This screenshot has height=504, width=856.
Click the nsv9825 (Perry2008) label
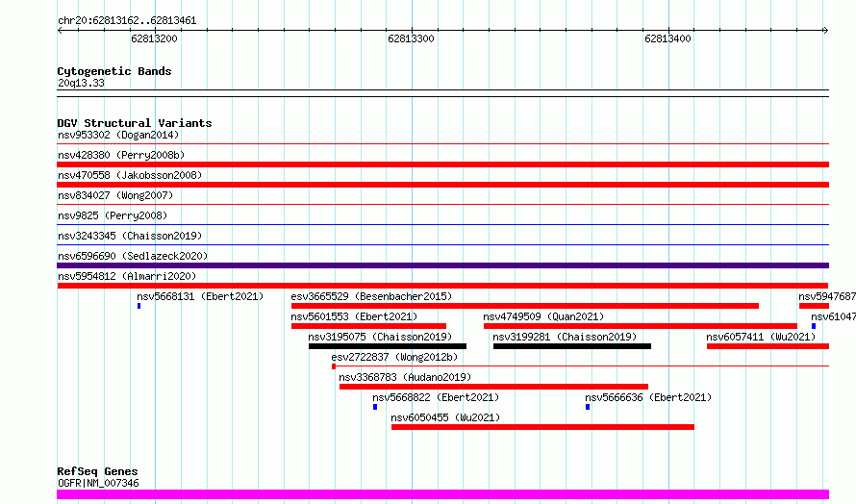[x=113, y=215]
